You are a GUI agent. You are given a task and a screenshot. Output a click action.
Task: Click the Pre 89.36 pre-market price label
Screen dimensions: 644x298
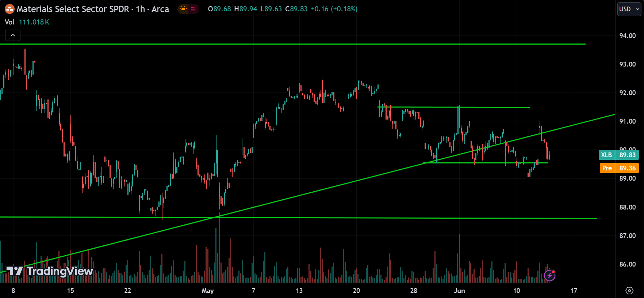click(x=619, y=168)
